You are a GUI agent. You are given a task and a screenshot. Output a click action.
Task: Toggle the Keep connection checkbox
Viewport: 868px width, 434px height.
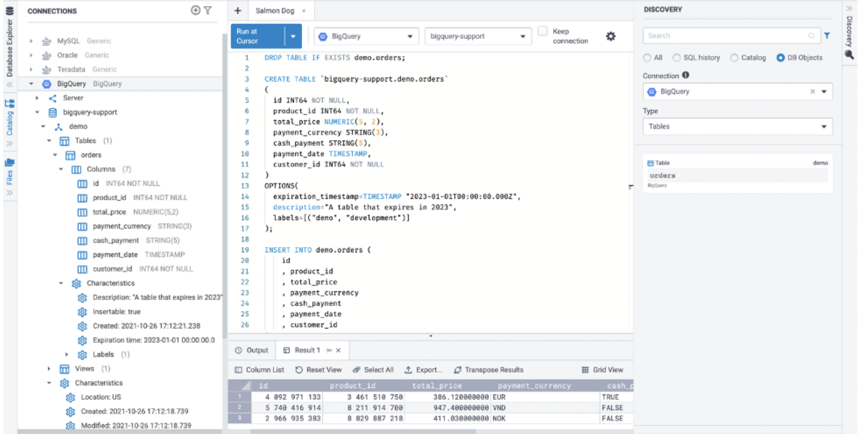click(x=543, y=31)
